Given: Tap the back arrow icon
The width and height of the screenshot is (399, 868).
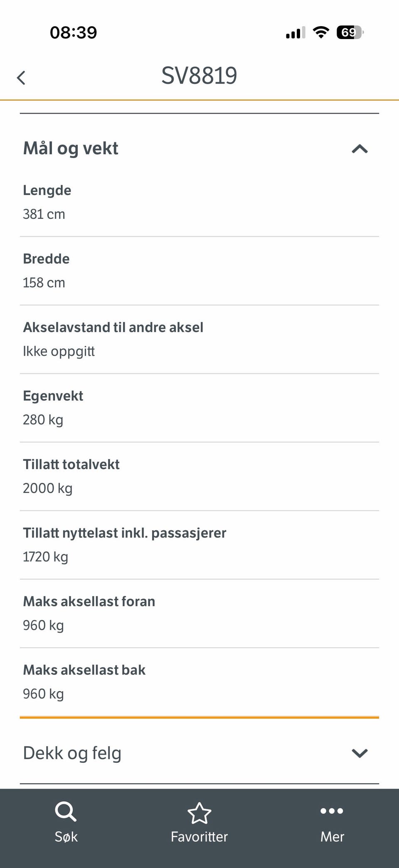Looking at the screenshot, I should click(21, 77).
